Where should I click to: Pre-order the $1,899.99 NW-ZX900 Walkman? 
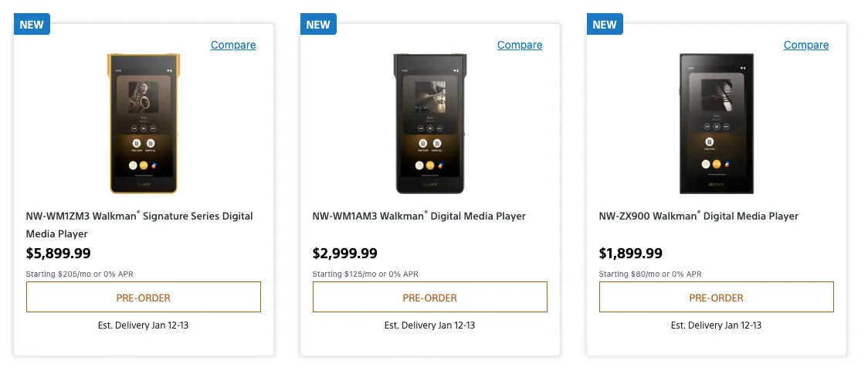pos(717,297)
